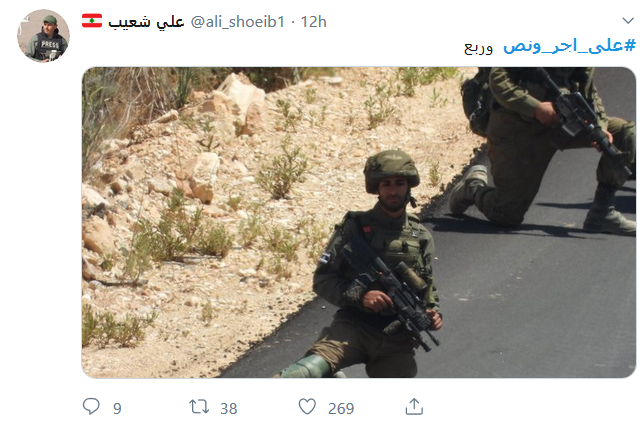Open the tweet via the 12h timestamp
Viewport: 642px width, 422px height.
314,22
